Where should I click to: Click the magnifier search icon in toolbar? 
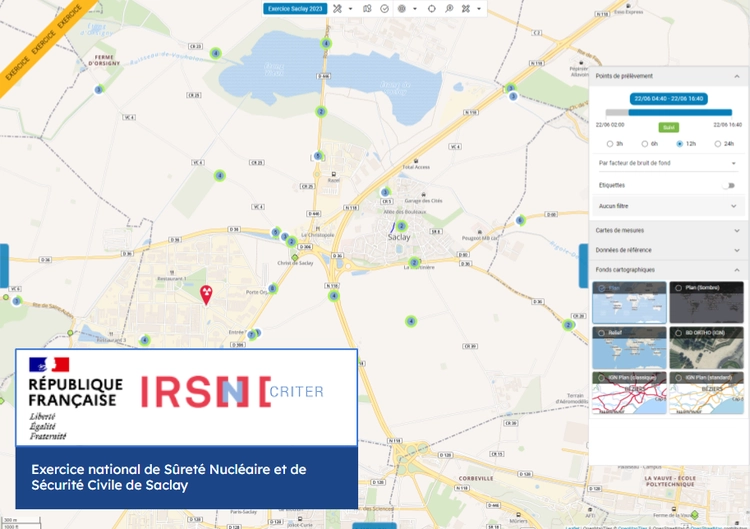[449, 8]
